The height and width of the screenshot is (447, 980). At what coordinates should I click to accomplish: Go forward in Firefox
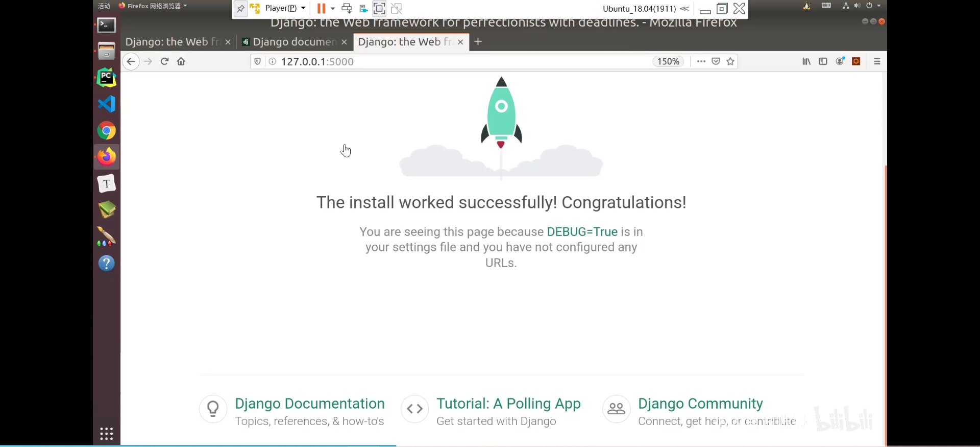click(x=148, y=61)
